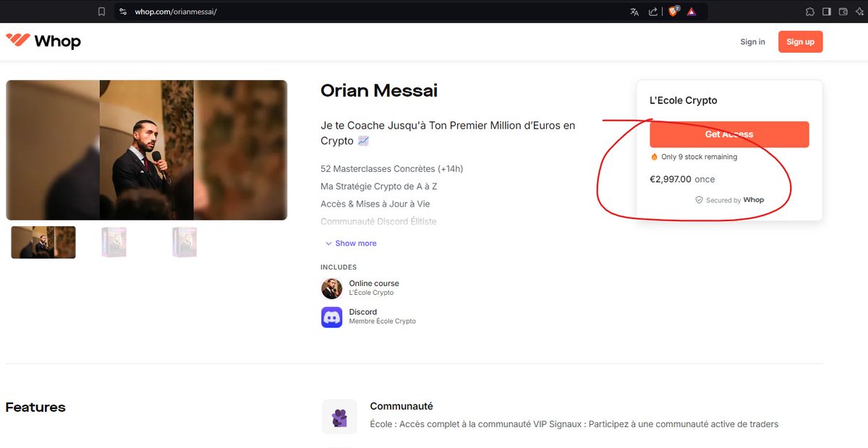Screen dimensions: 868x448
Task: Click the Features section heading
Action: pyautogui.click(x=35, y=408)
